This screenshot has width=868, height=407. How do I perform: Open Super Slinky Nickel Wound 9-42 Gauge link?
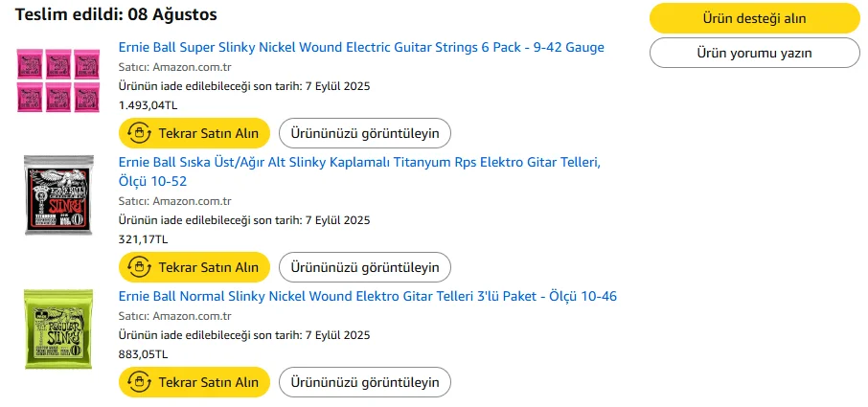coord(361,47)
